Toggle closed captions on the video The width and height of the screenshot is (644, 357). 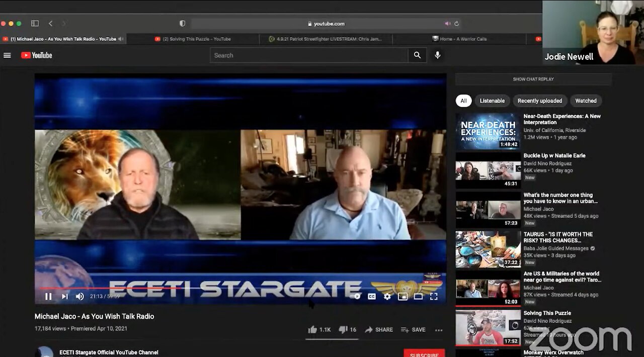pos(372,297)
